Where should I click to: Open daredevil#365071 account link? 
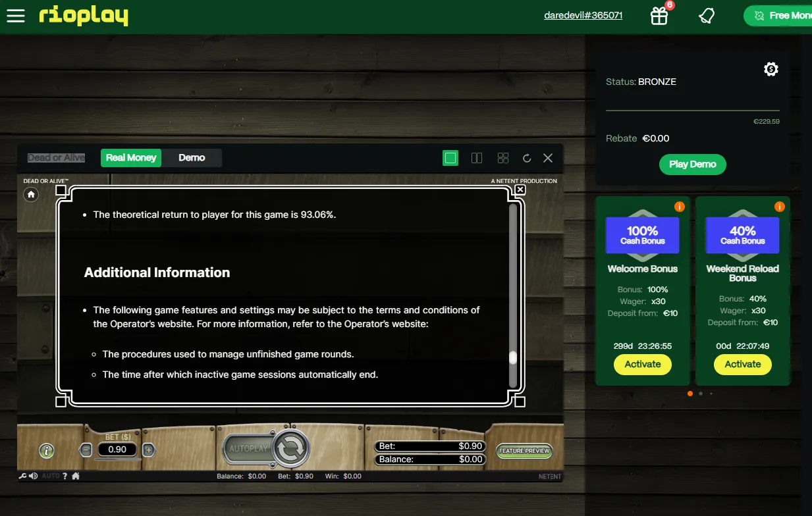click(x=583, y=16)
